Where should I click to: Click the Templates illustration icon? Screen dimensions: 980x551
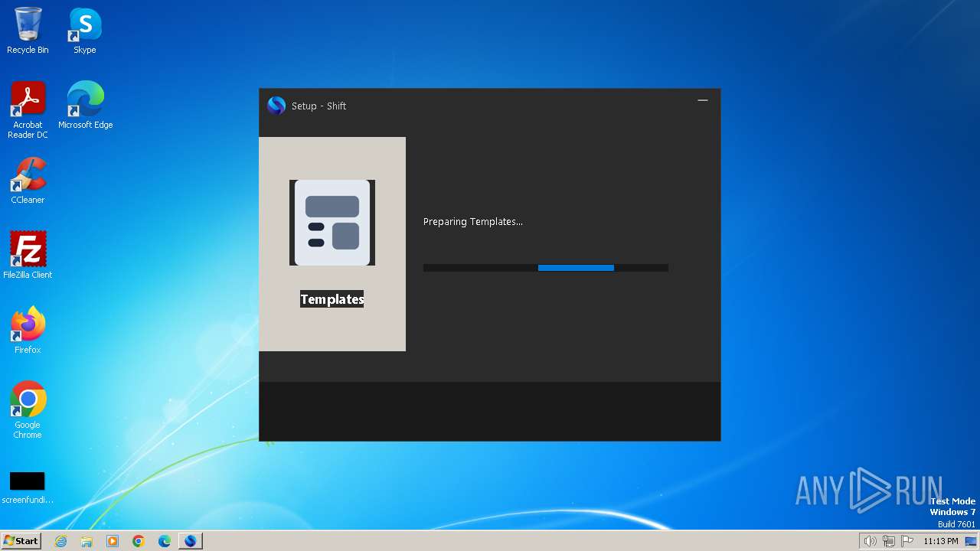[332, 223]
